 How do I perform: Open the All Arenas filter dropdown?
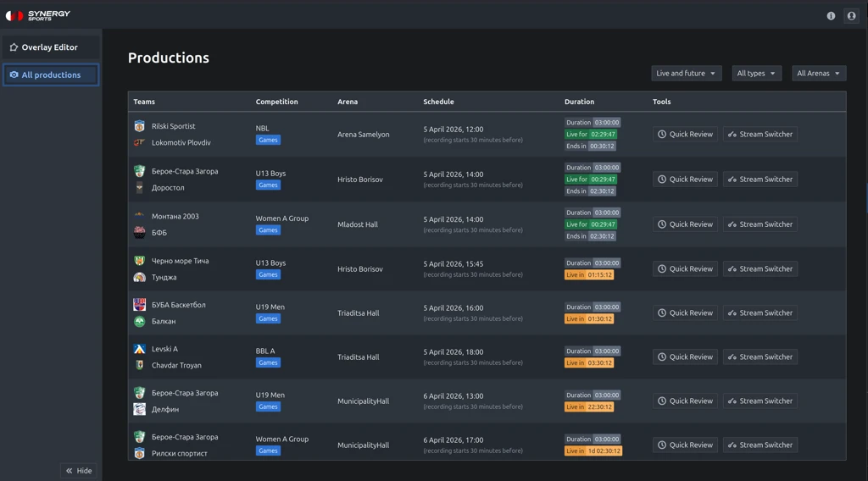818,74
